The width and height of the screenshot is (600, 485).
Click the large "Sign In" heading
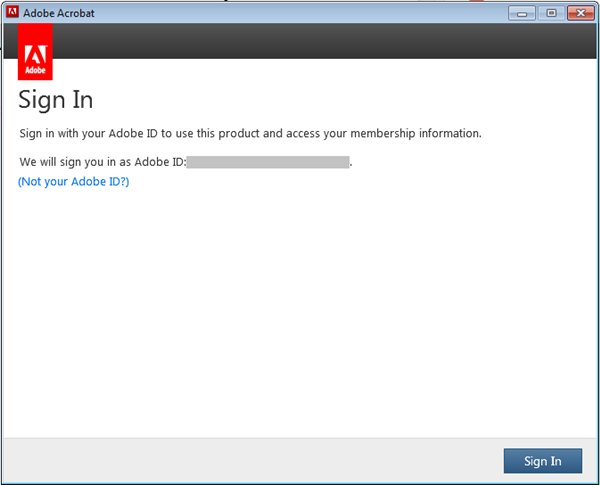click(x=56, y=100)
